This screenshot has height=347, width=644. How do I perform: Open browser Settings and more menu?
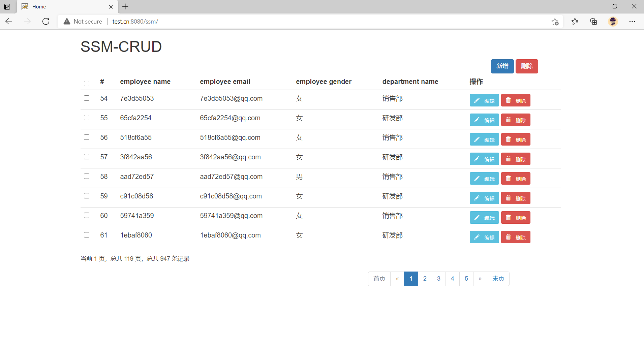(632, 22)
